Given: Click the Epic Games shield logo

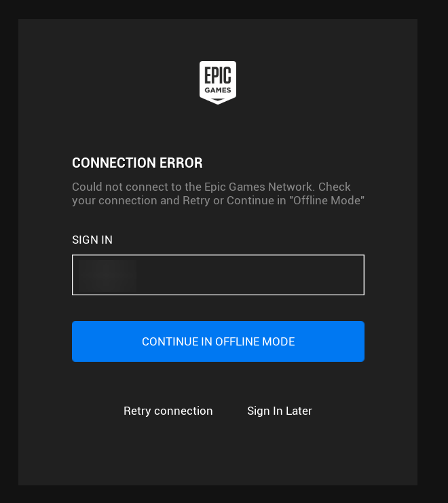Looking at the screenshot, I should (x=218, y=82).
